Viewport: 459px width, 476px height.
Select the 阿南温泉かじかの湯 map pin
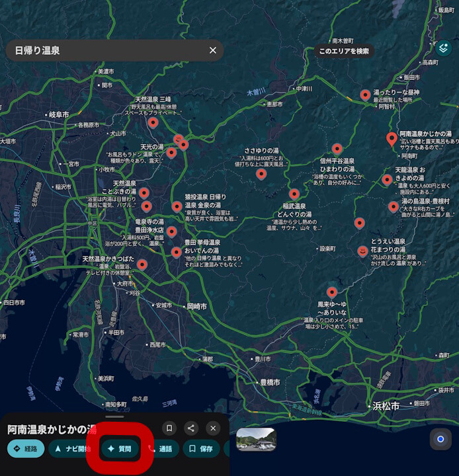tap(392, 139)
